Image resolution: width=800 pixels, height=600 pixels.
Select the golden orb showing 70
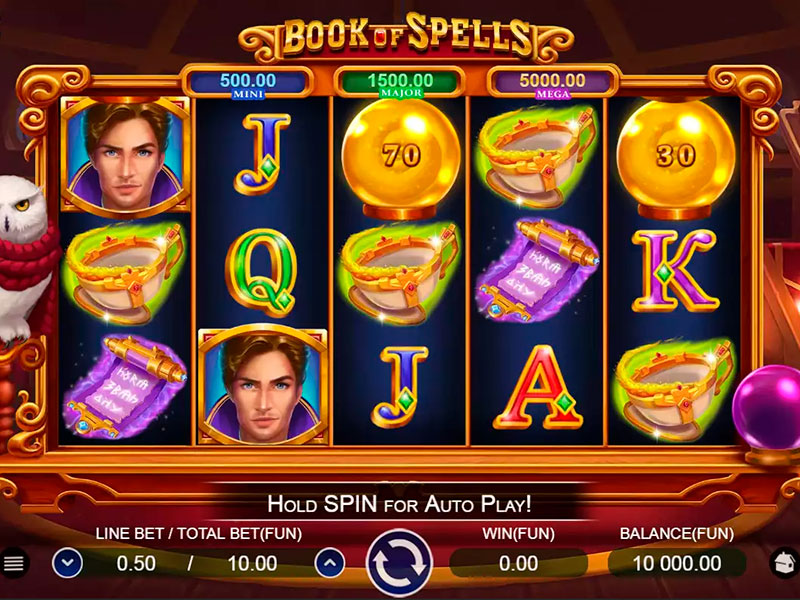pyautogui.click(x=400, y=159)
